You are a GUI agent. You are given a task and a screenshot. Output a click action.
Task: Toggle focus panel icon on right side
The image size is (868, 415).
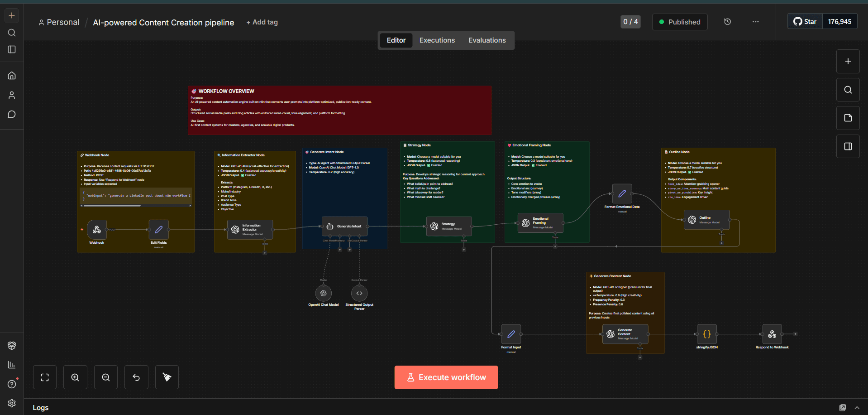pos(848,146)
